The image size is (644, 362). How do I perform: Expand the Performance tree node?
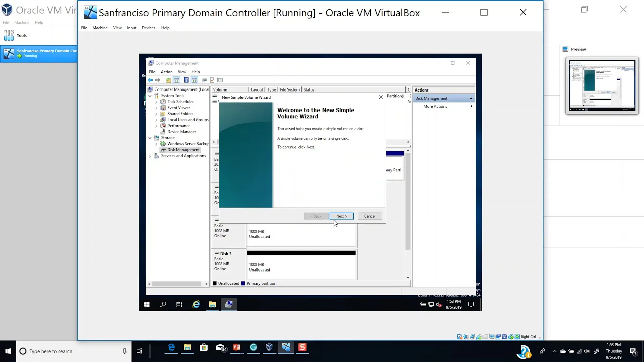(x=156, y=126)
